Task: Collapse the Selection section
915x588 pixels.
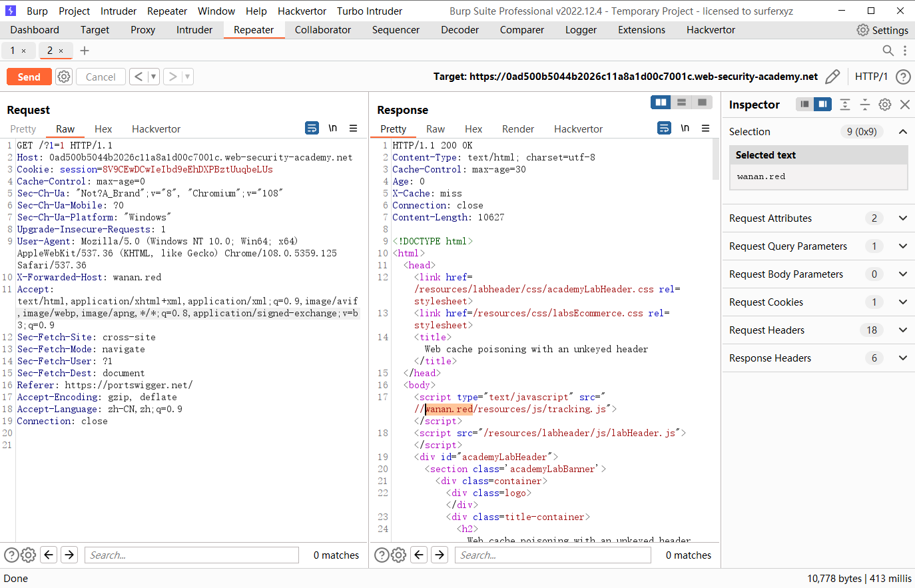Action: pyautogui.click(x=903, y=132)
